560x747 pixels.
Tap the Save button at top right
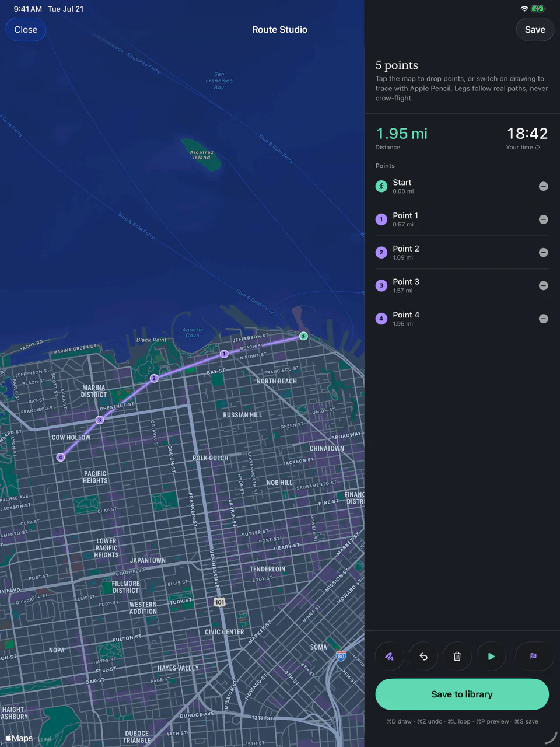pyautogui.click(x=535, y=30)
